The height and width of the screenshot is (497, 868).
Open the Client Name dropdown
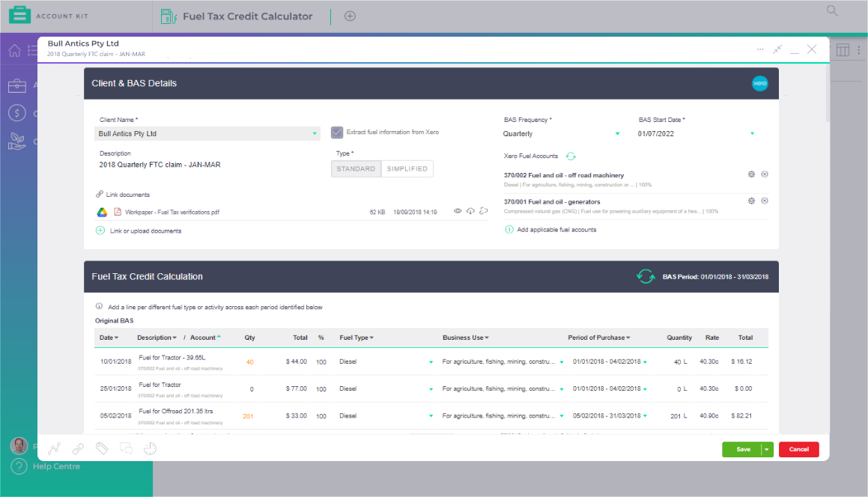click(315, 132)
